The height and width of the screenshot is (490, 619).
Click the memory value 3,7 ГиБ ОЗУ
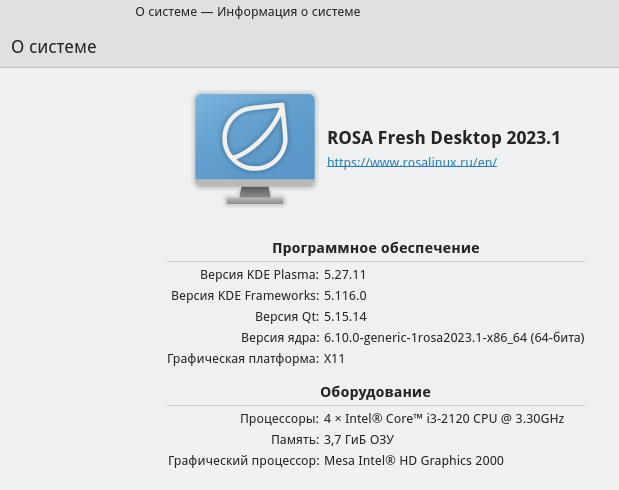coord(359,439)
